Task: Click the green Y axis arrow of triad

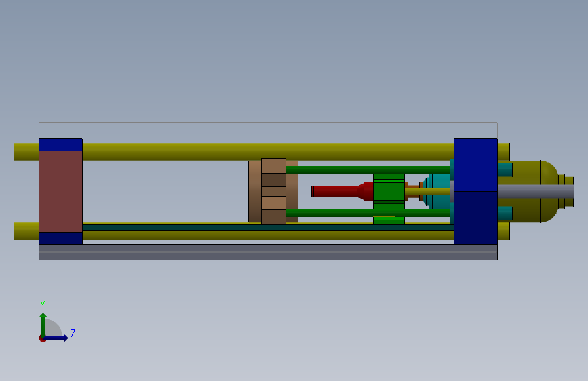Action: [43, 324]
